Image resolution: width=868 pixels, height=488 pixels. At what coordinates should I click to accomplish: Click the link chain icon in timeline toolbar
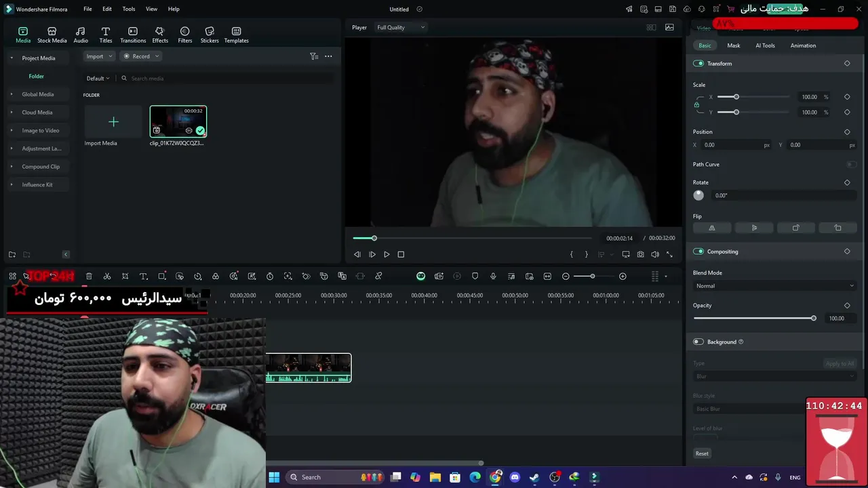pyautogui.click(x=378, y=277)
